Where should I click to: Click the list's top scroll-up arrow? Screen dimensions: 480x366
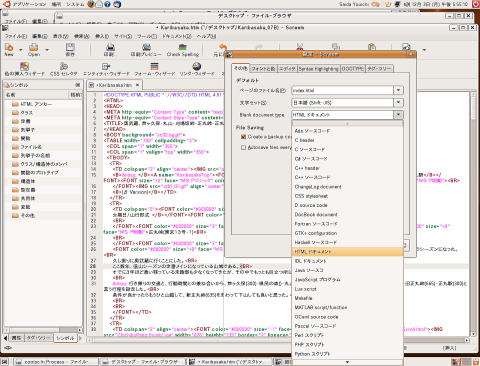click(x=347, y=124)
